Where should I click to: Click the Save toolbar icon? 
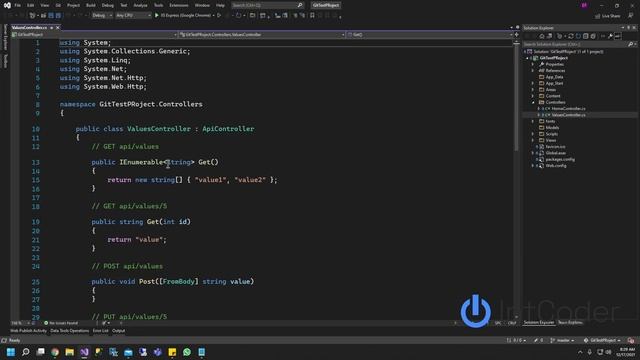tap(51, 16)
